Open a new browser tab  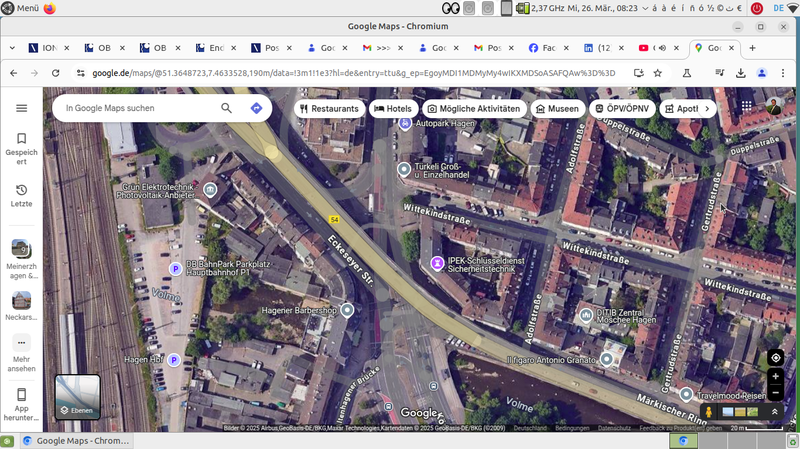pyautogui.click(x=752, y=48)
